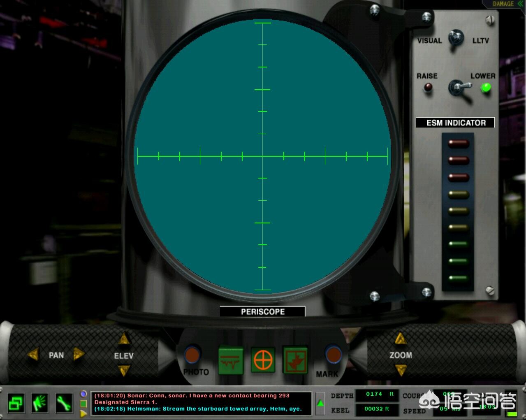Expand message log with green up arrow
This screenshot has width=526, height=420.
(x=320, y=403)
